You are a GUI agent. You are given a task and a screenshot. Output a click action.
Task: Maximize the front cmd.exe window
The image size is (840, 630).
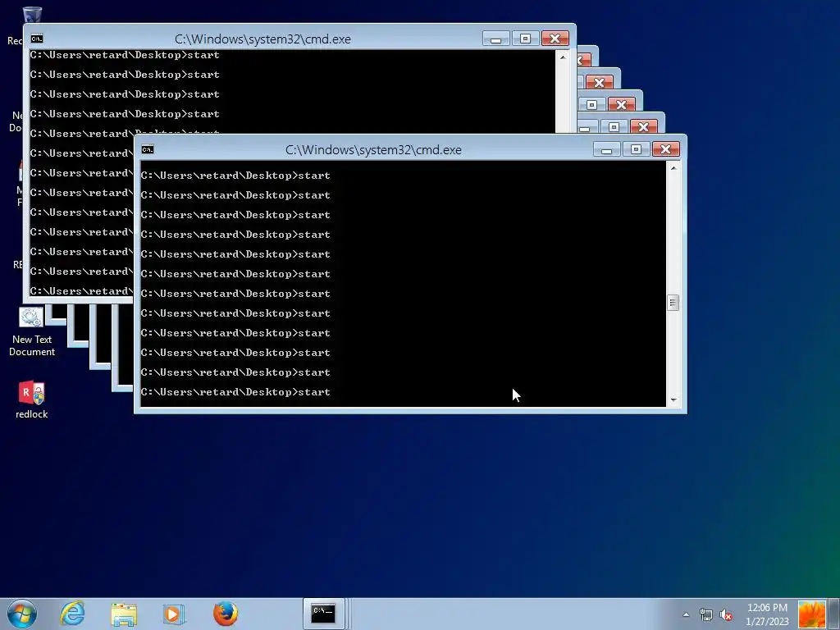(x=636, y=149)
